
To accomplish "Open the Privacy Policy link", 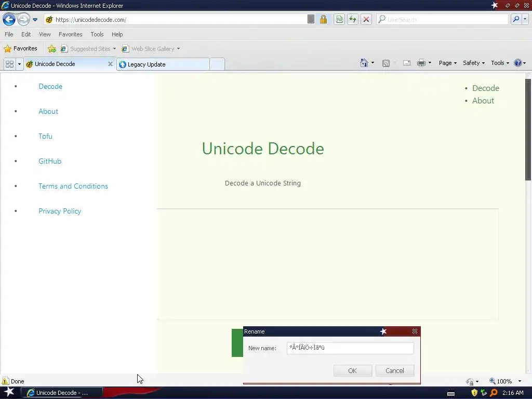I will pyautogui.click(x=60, y=211).
